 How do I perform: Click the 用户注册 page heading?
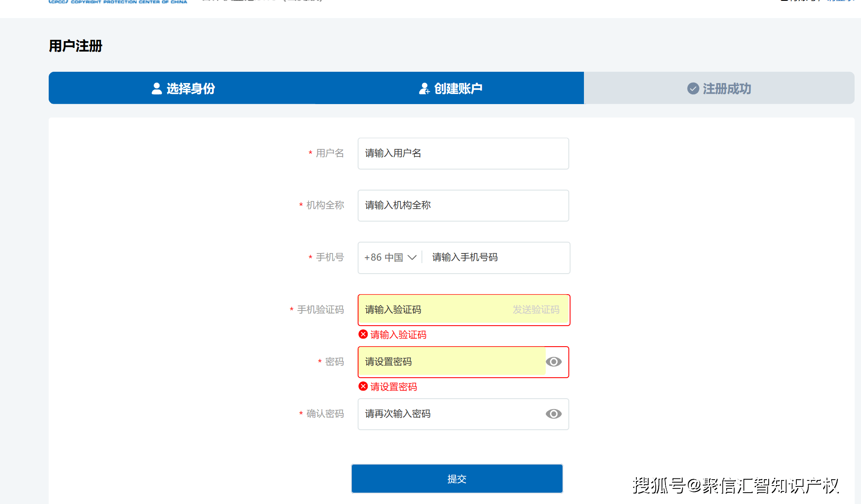[76, 46]
